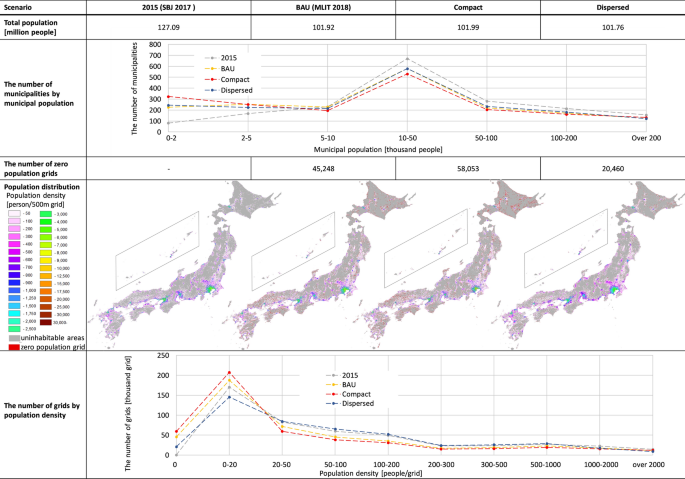Screen dimensions: 685x479
Task: Pick the orange '-15,000' density swatch
Action: click(x=46, y=284)
